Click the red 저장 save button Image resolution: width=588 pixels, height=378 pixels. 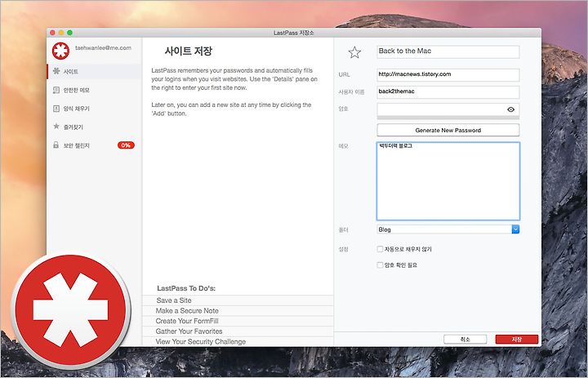pyautogui.click(x=517, y=339)
